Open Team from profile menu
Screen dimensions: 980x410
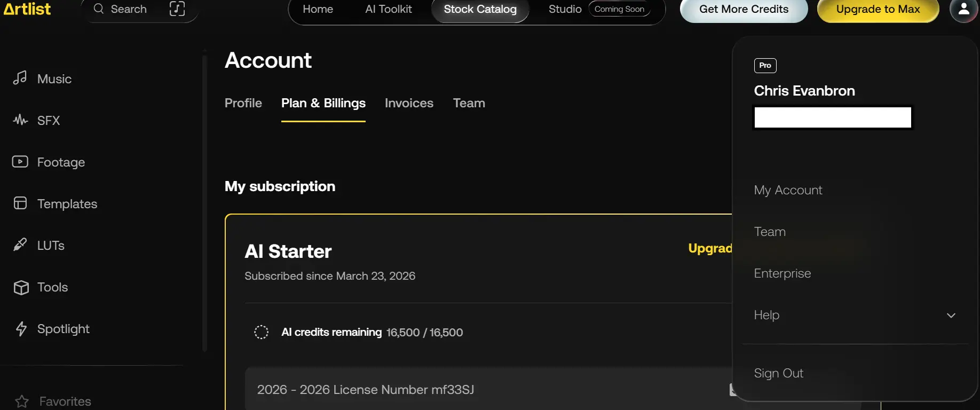(x=770, y=232)
